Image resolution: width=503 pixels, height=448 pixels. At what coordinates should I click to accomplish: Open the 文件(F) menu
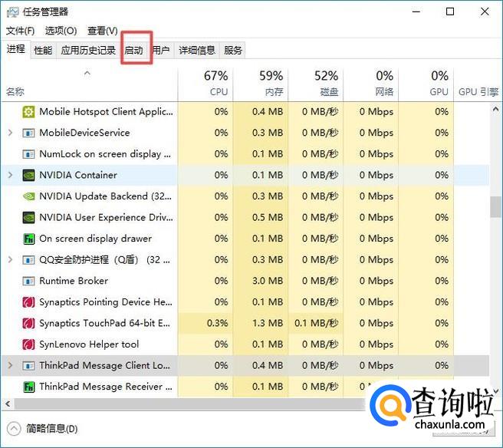point(20,31)
